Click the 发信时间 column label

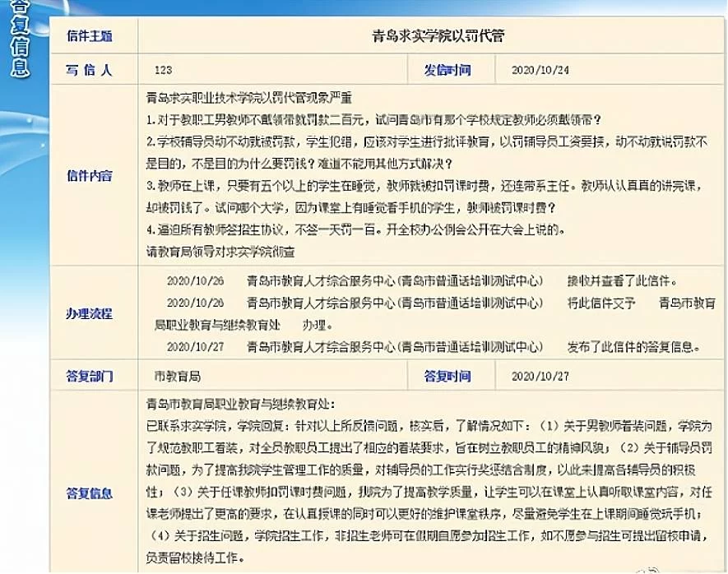pyautogui.click(x=447, y=70)
